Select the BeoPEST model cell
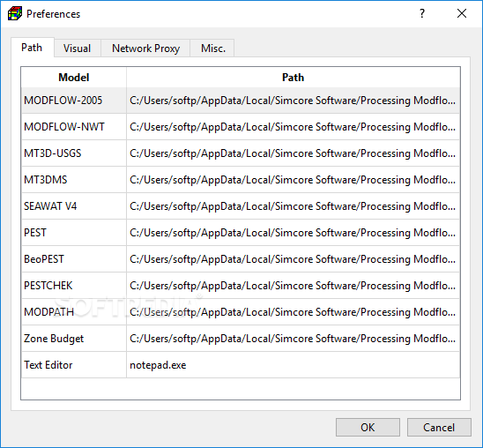 click(74, 259)
